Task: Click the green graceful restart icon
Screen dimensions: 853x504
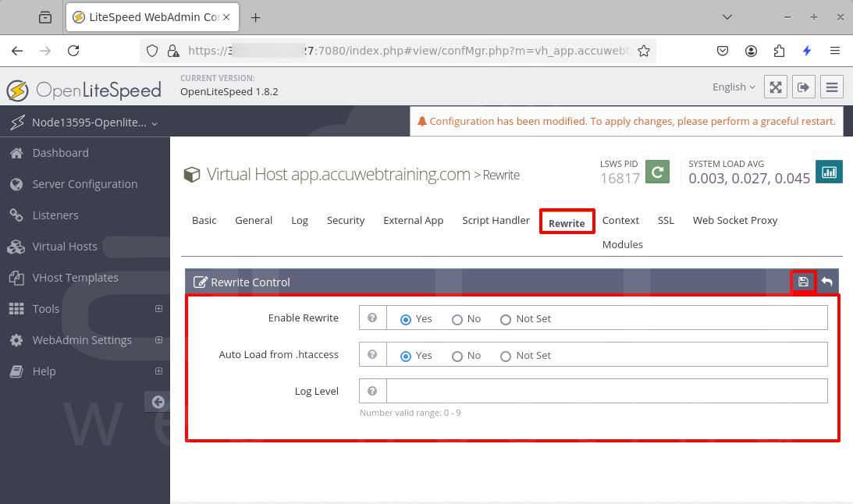Action: coord(657,172)
